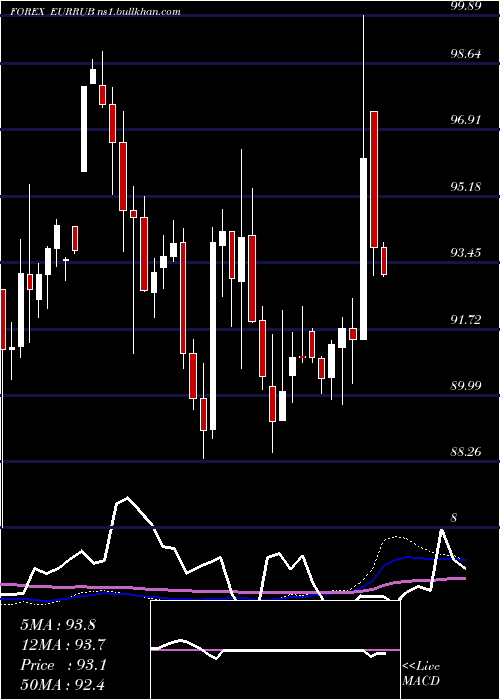Click the 99.89 price axis label
Viewport: 500px width, 700px height.
pyautogui.click(x=465, y=4)
